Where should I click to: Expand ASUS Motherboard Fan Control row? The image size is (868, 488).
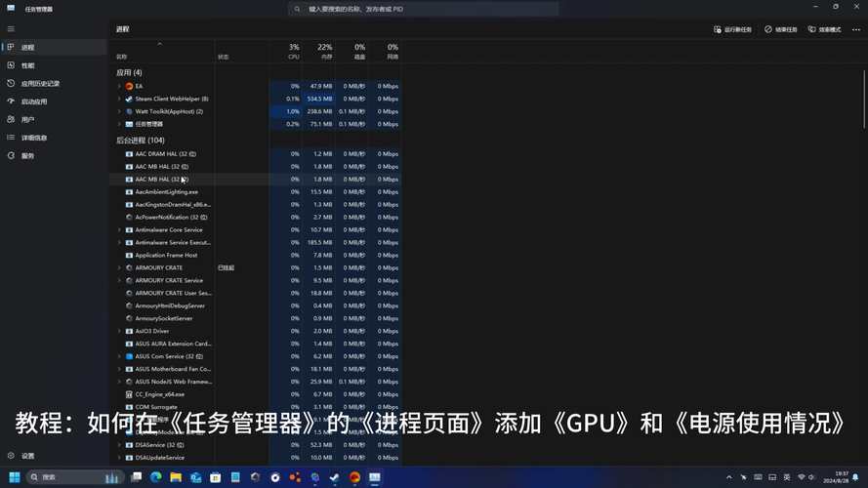point(119,369)
